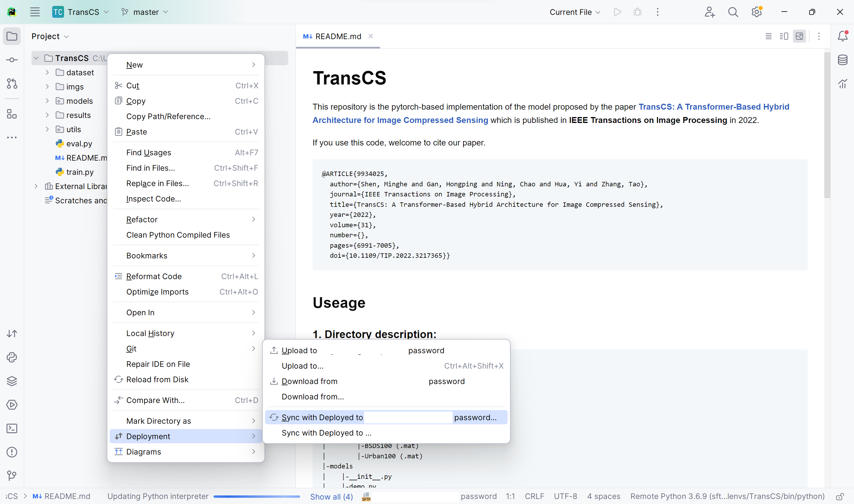Open the Local History submenu
The height and width of the screenshot is (504, 854).
pyautogui.click(x=186, y=333)
